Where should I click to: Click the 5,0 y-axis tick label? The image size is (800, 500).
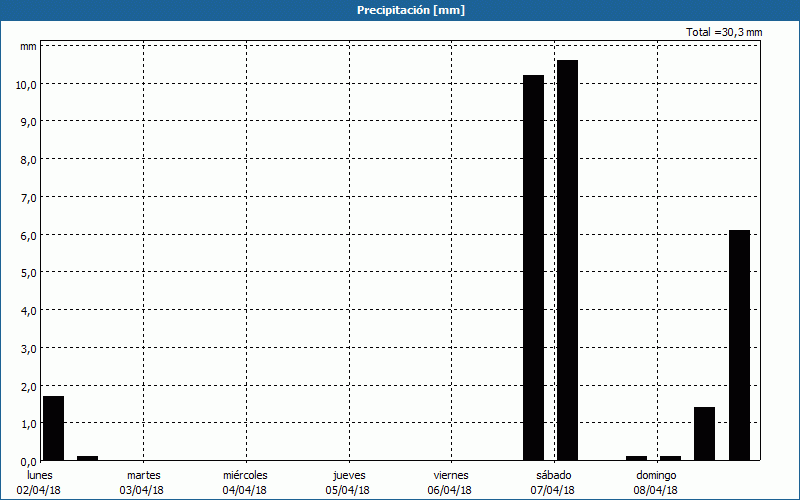28,272
